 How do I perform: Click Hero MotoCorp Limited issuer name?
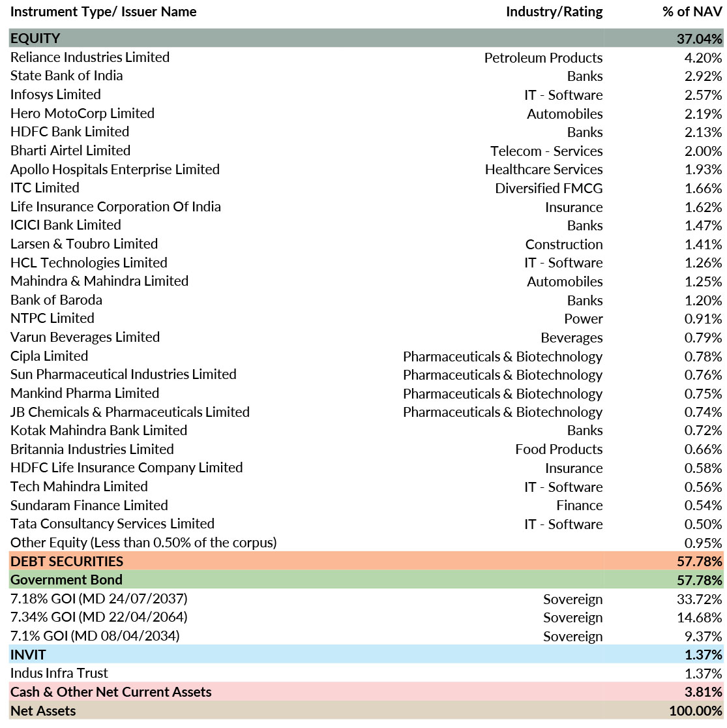pyautogui.click(x=82, y=114)
